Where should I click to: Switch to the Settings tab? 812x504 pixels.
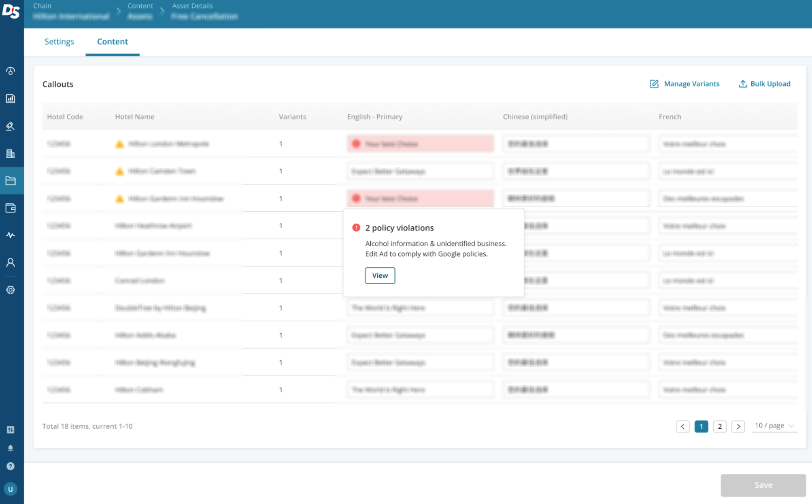pyautogui.click(x=59, y=42)
